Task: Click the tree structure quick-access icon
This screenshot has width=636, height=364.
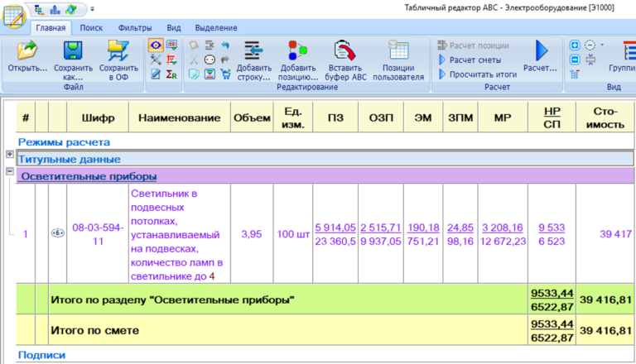Action: pyautogui.click(x=40, y=10)
